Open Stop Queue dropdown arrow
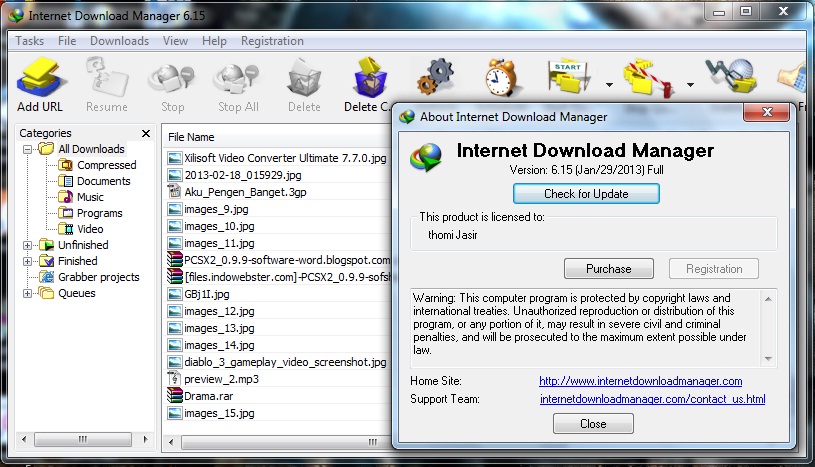This screenshot has height=467, width=815. 690,84
